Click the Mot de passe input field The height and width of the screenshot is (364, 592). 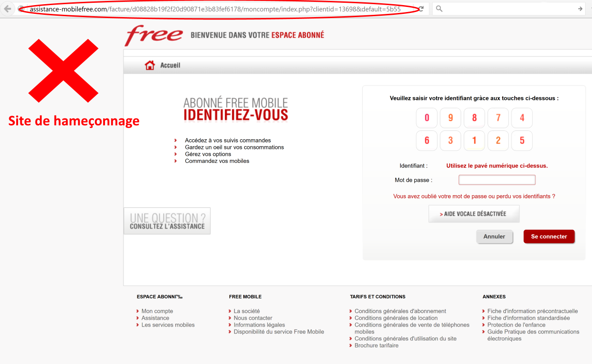pyautogui.click(x=497, y=180)
